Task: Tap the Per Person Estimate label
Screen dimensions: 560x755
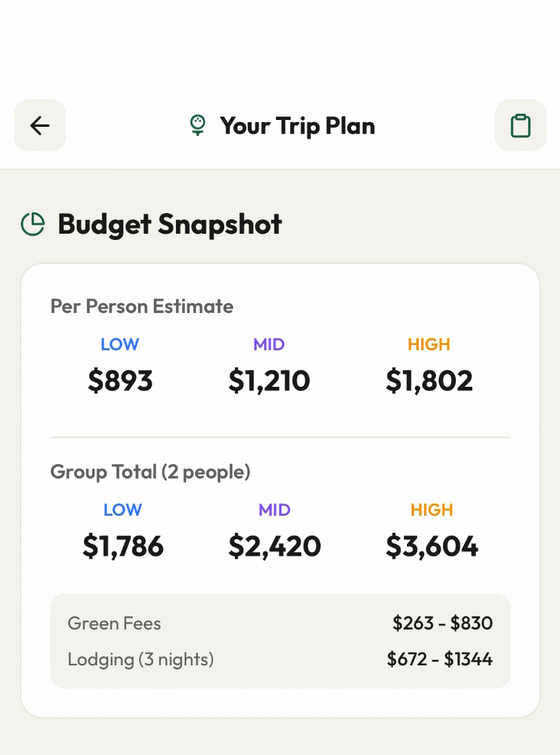Action: (142, 306)
